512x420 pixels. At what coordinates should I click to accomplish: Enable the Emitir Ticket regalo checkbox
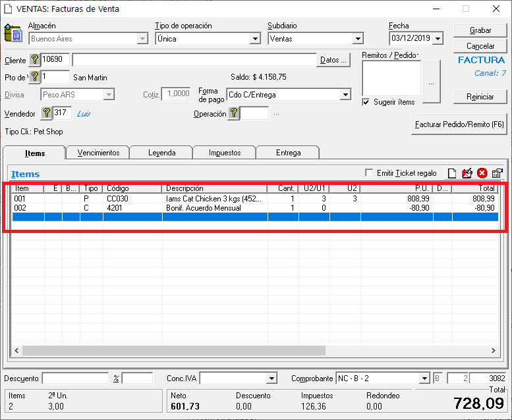tap(369, 173)
